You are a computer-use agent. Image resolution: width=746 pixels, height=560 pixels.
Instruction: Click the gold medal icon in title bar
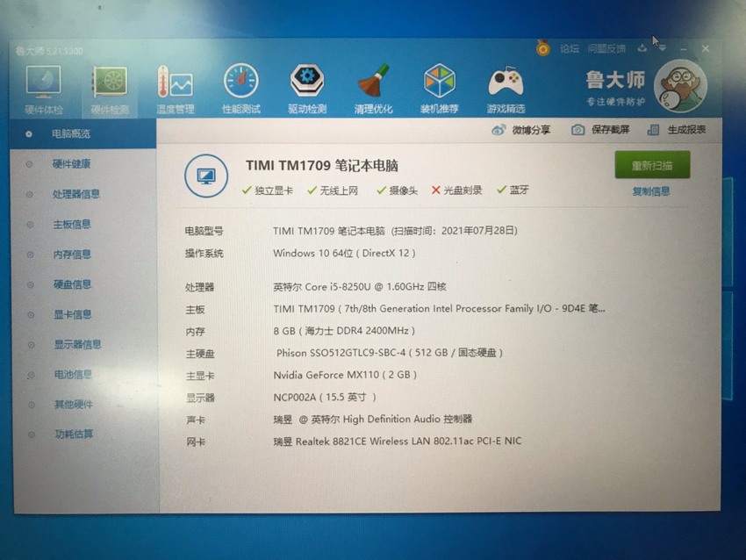(543, 48)
